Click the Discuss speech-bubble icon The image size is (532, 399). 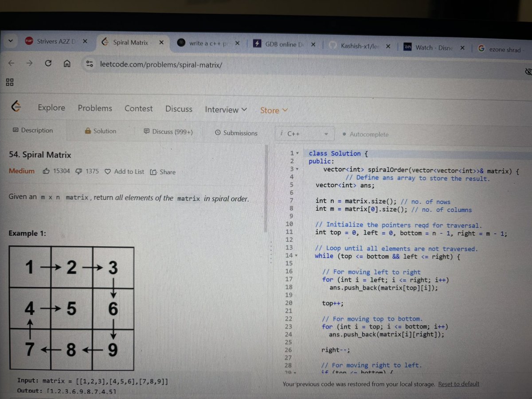click(x=146, y=132)
